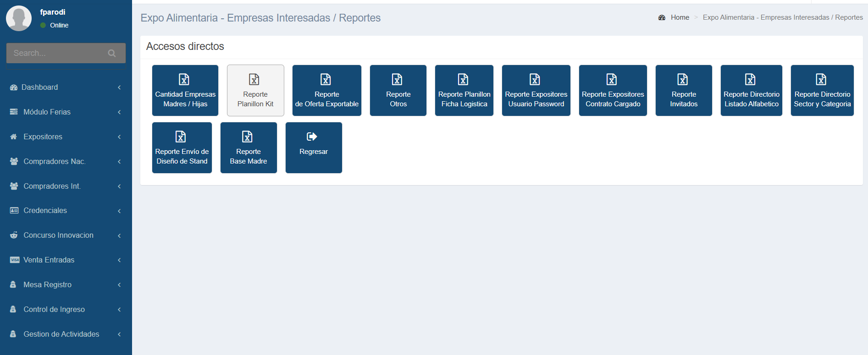This screenshot has height=355, width=868.
Task: Expand the Concurso Innovacion chevron
Action: (119, 235)
